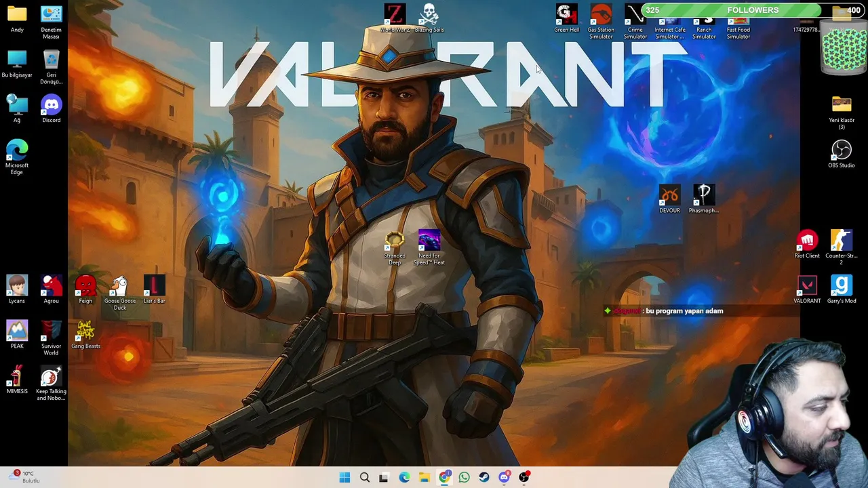
Task: Open Steam from the taskbar
Action: (484, 477)
